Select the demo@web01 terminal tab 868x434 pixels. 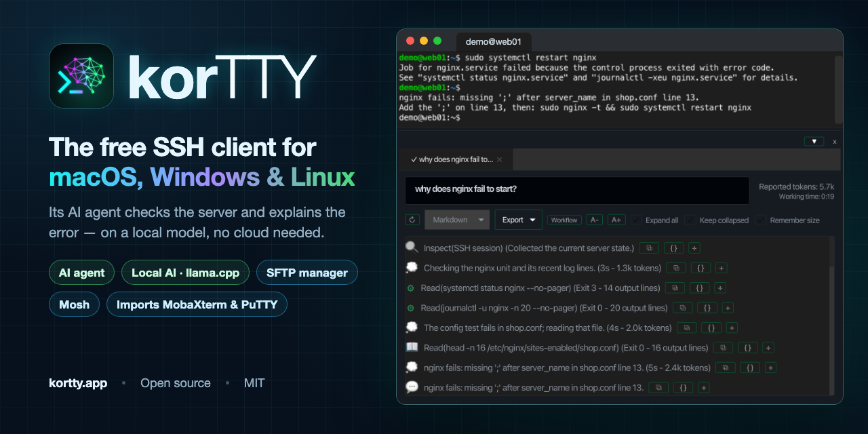point(494,42)
